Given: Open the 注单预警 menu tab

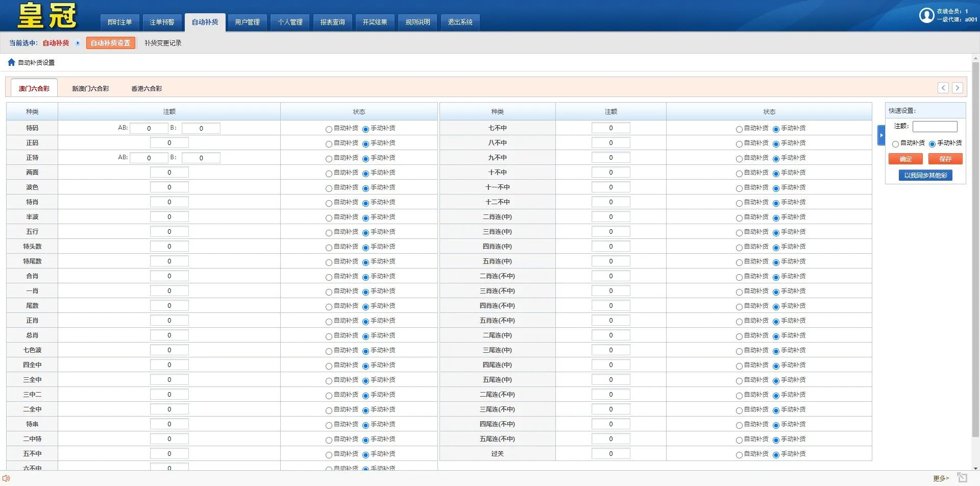Looking at the screenshot, I should point(162,22).
